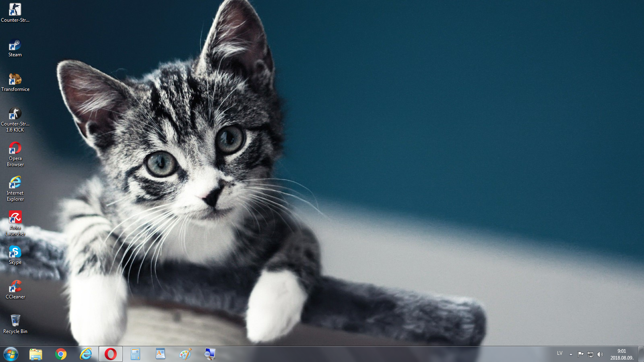Open Action Center flag icon
The width and height of the screenshot is (644, 362).
coord(580,354)
